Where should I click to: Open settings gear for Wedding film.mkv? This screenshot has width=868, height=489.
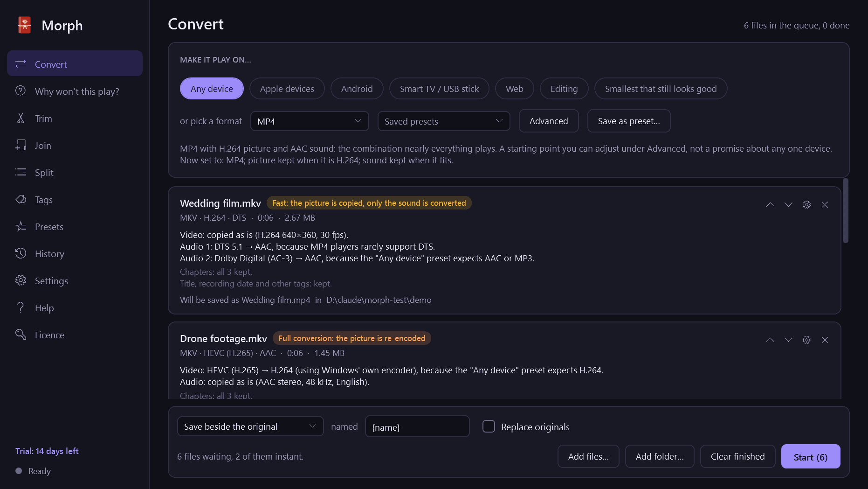(806, 204)
